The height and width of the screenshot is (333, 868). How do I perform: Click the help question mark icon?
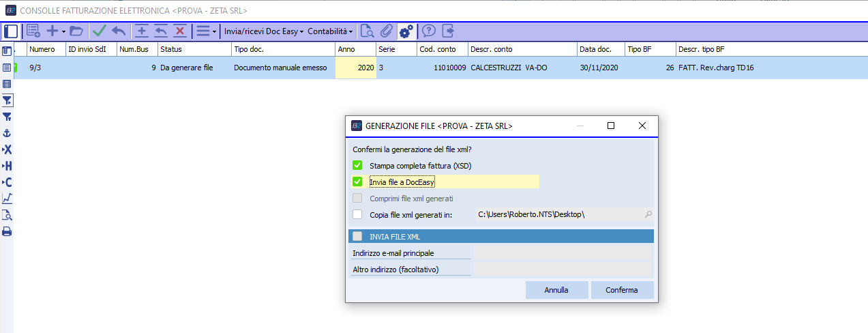pyautogui.click(x=429, y=31)
